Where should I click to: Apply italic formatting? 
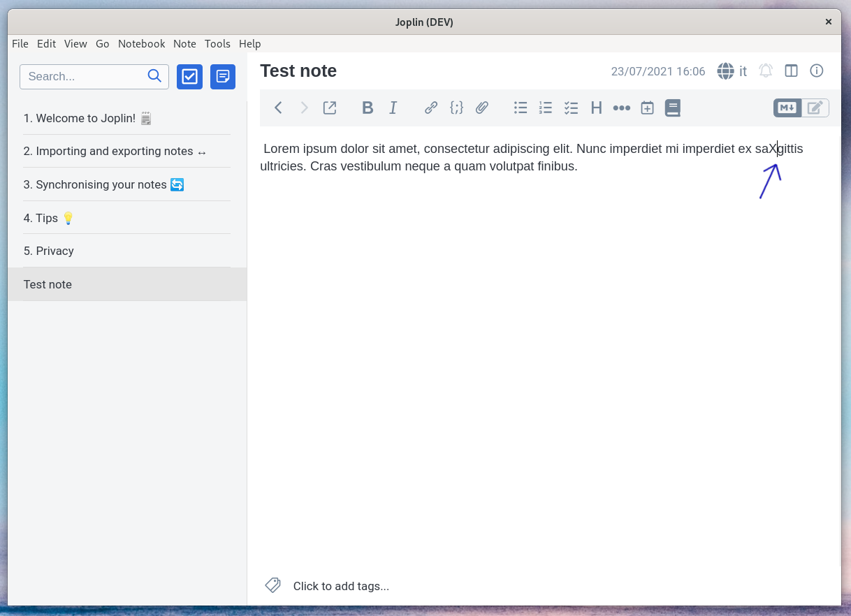click(393, 108)
